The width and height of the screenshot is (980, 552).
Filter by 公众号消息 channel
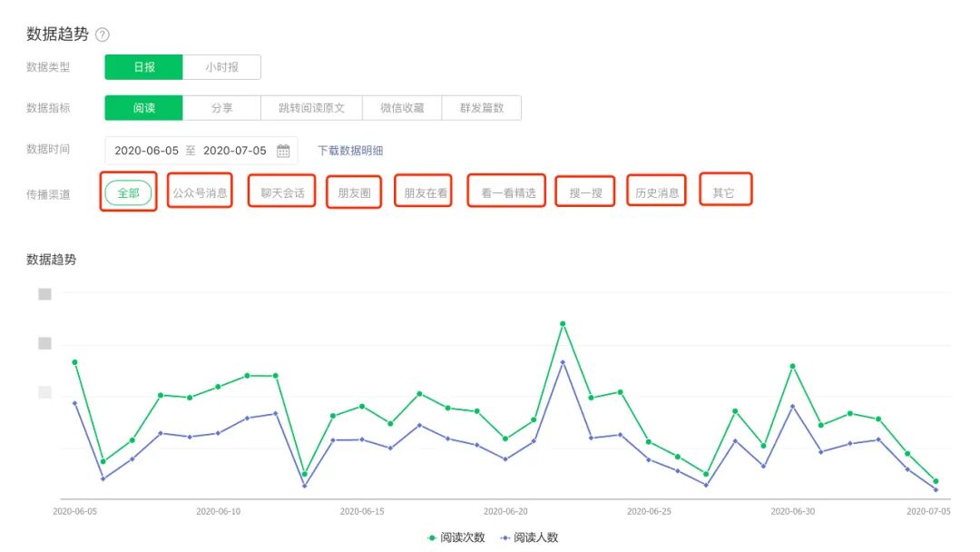coord(201,192)
